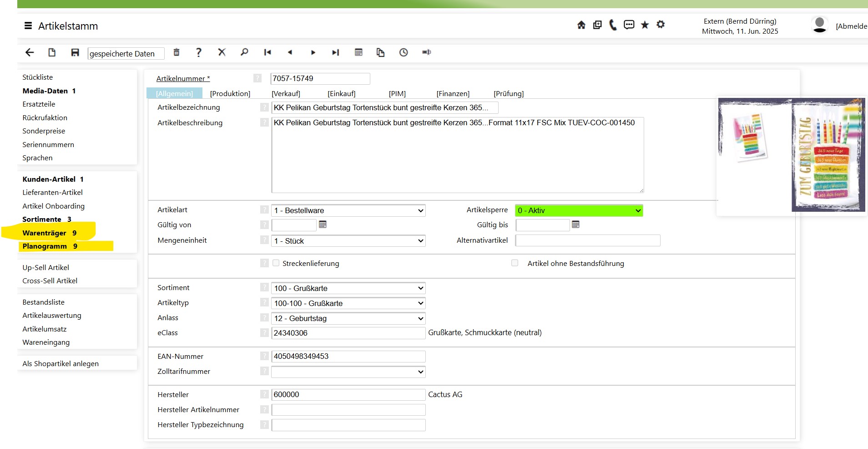Screen dimensions: 868x449
Task: Open Warenträger in the sidebar
Action: [45, 233]
